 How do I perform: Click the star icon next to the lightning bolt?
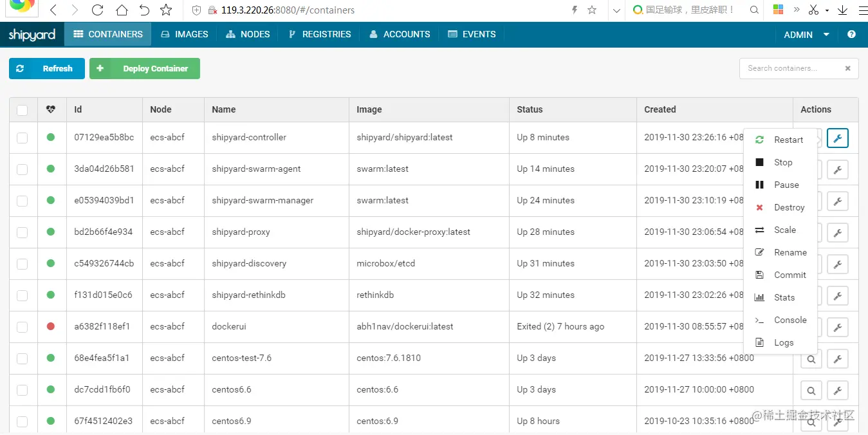click(592, 10)
